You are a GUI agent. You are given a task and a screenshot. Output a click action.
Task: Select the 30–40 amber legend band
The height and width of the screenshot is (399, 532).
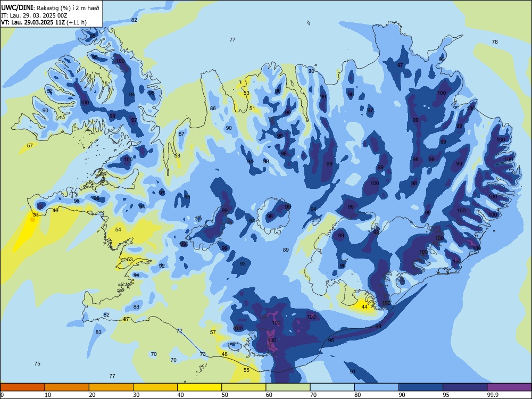click(155, 387)
